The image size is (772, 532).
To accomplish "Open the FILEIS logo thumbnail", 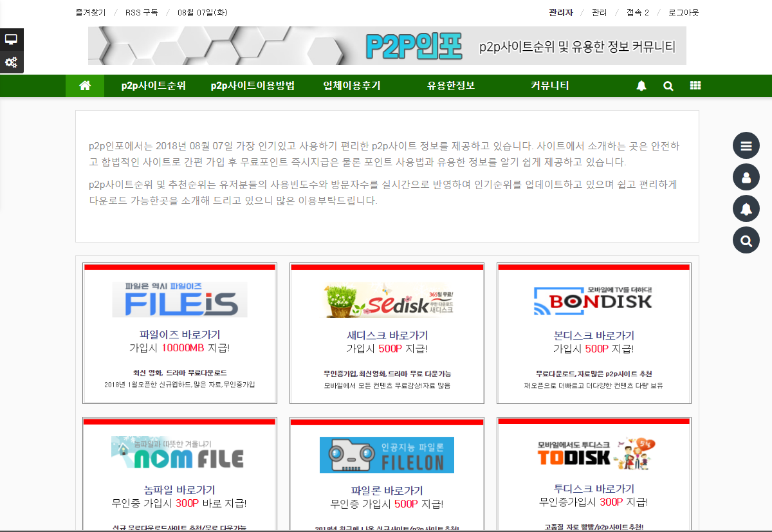I will [179, 300].
